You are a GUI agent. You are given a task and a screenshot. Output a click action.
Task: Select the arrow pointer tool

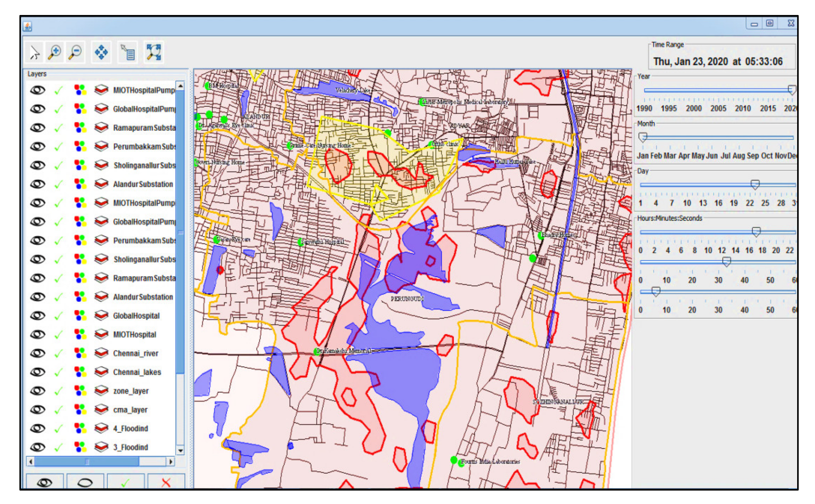(x=35, y=53)
